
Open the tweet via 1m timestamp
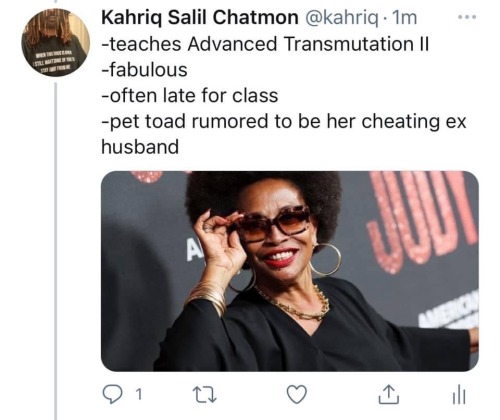[x=404, y=18]
